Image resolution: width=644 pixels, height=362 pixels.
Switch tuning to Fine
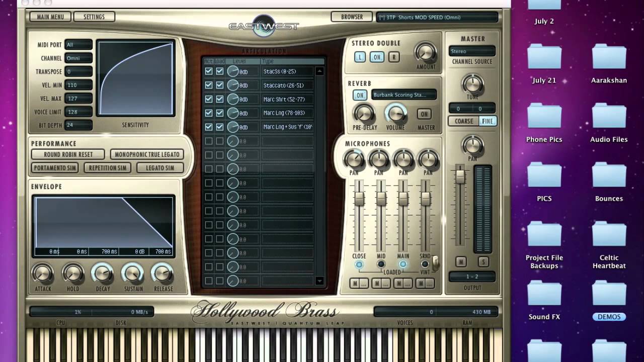coord(488,121)
